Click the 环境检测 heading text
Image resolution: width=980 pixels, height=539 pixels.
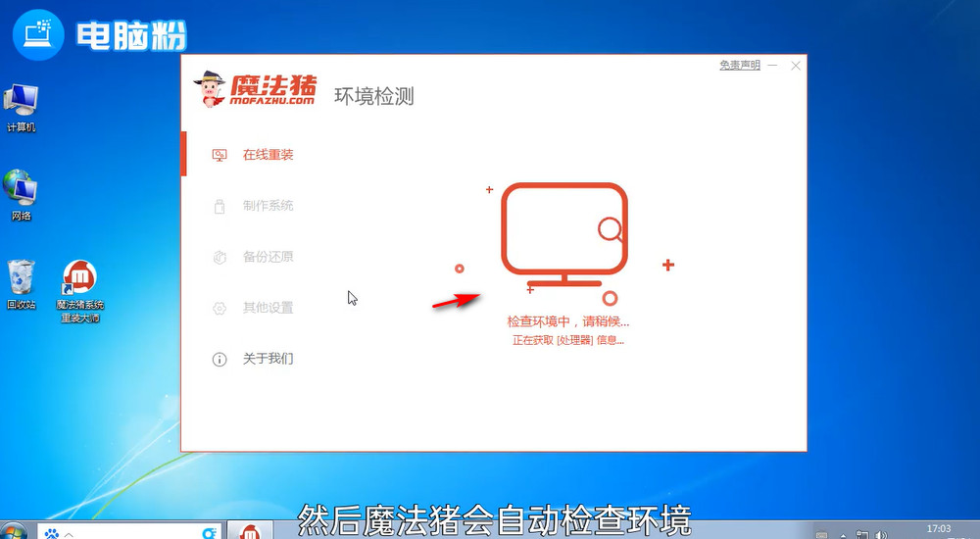click(374, 96)
